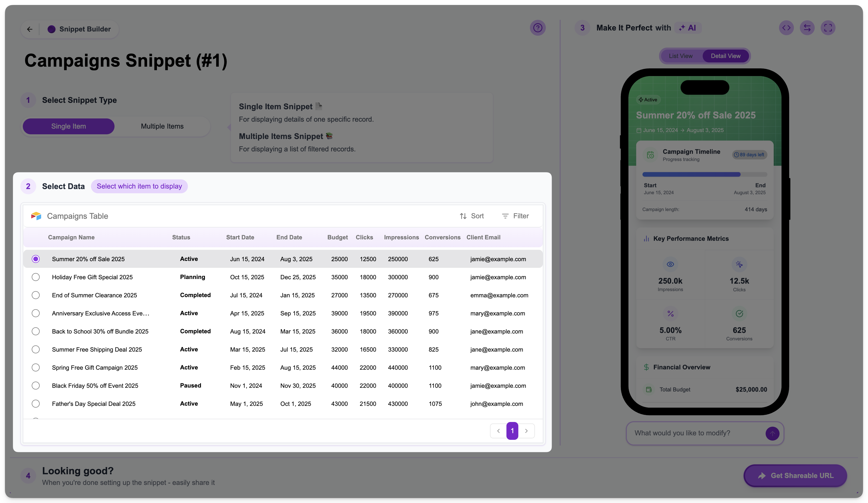Image resolution: width=868 pixels, height=503 pixels.
Task: Click the swap arrows icon
Action: click(807, 28)
